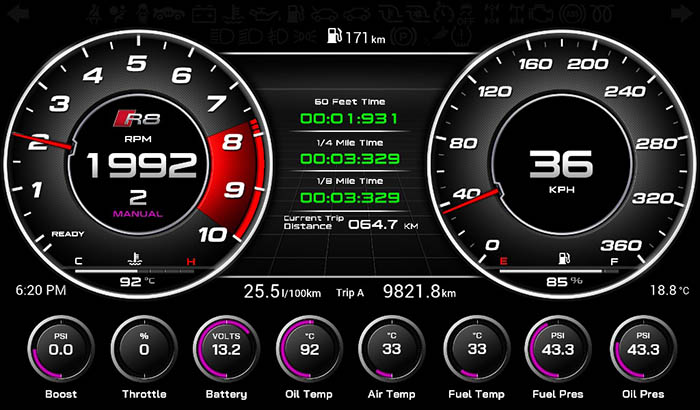Select the airbag warning indicator
The width and height of the screenshot is (700, 410).
119,14
